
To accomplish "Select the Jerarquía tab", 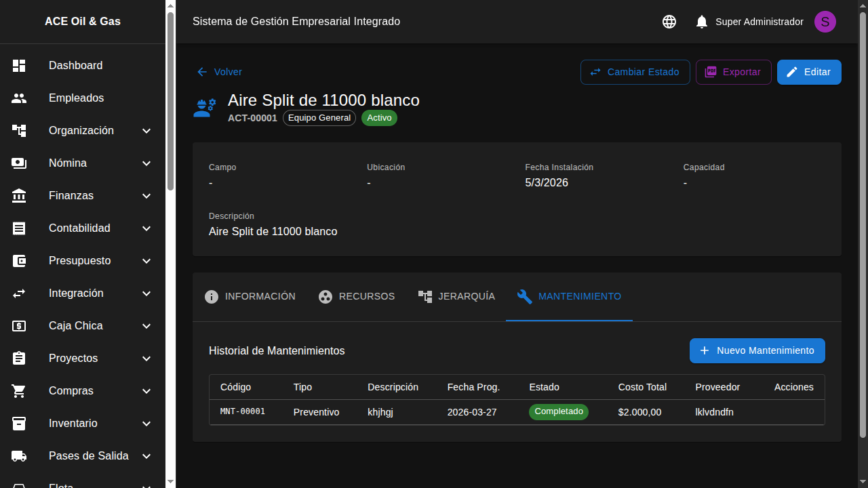I will pyautogui.click(x=456, y=297).
